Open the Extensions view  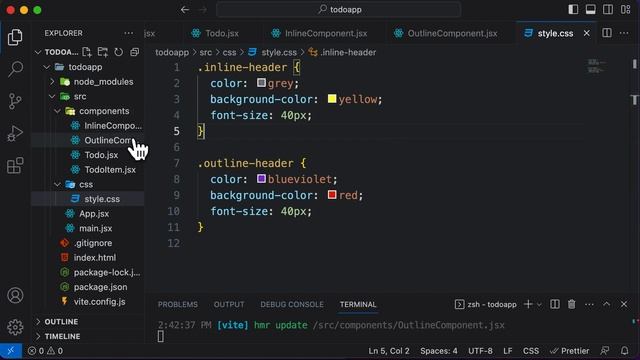15,165
